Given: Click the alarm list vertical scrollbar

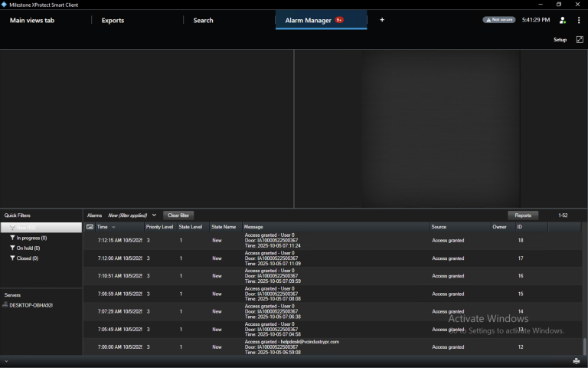Looking at the screenshot, I should [x=584, y=345].
